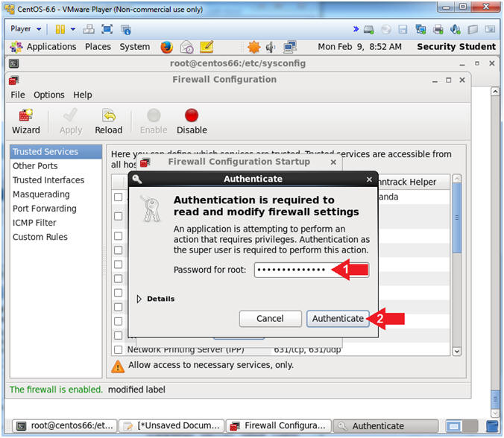Screen dimensions: 504x438
Task: Select the first workspace in the switcher
Action: pyautogui.click(x=454, y=426)
